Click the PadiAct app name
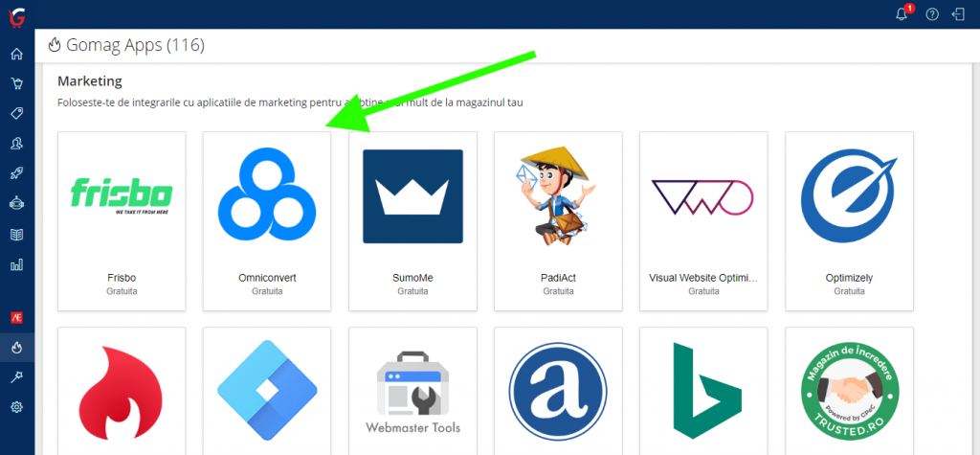The width and height of the screenshot is (980, 455). pos(558,278)
